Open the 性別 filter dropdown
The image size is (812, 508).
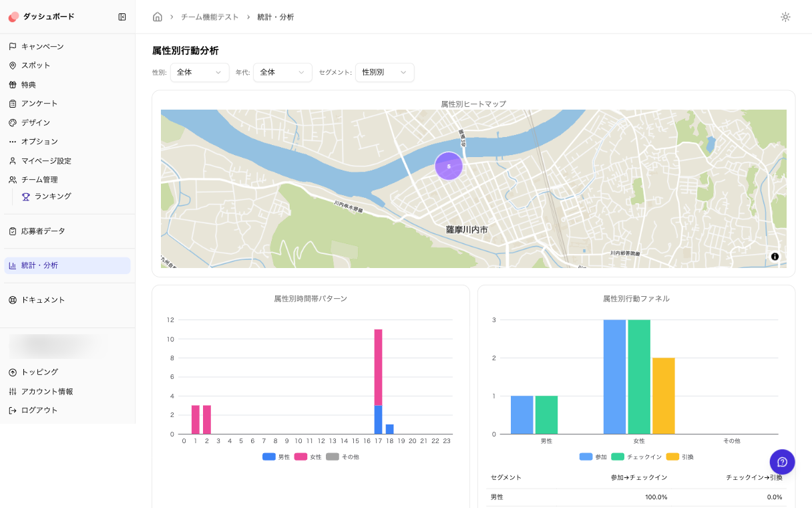point(199,72)
